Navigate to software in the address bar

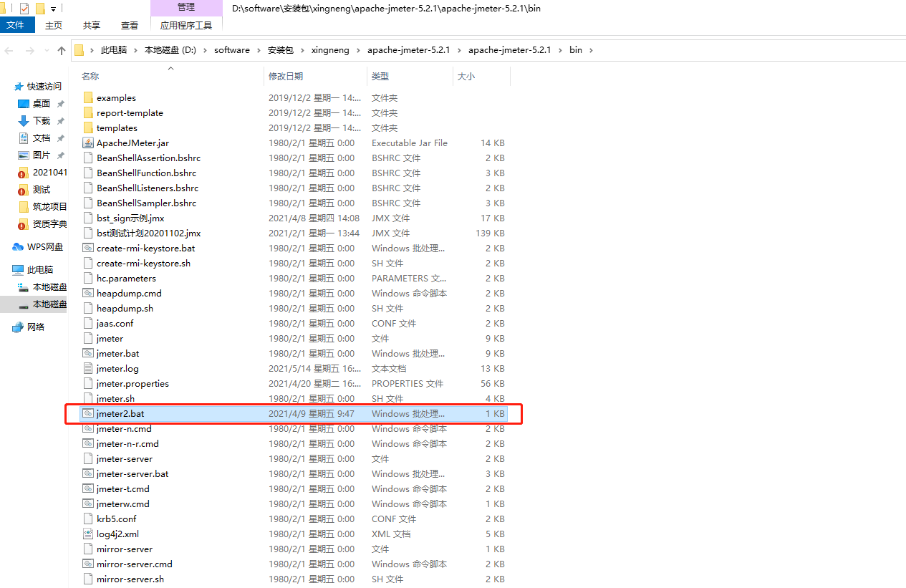pos(232,50)
